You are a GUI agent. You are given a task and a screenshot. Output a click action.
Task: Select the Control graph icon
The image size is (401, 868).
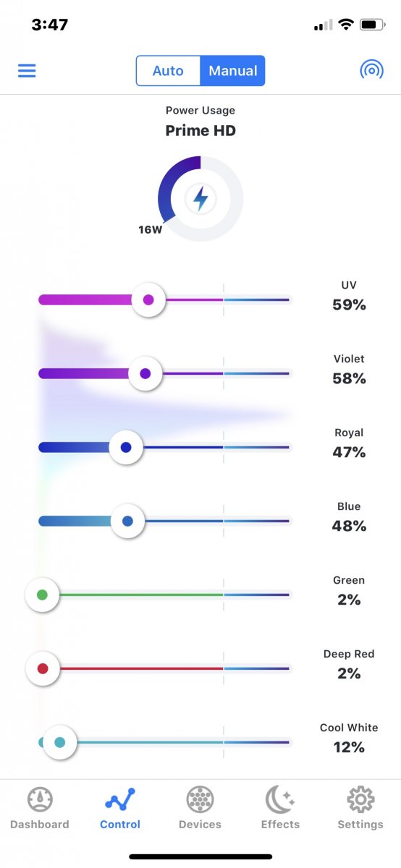pos(120,800)
